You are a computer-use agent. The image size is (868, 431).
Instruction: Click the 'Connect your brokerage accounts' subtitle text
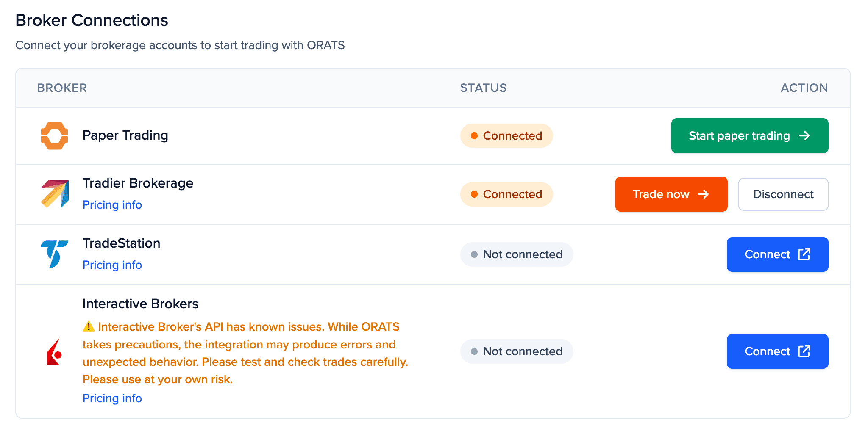pos(180,45)
